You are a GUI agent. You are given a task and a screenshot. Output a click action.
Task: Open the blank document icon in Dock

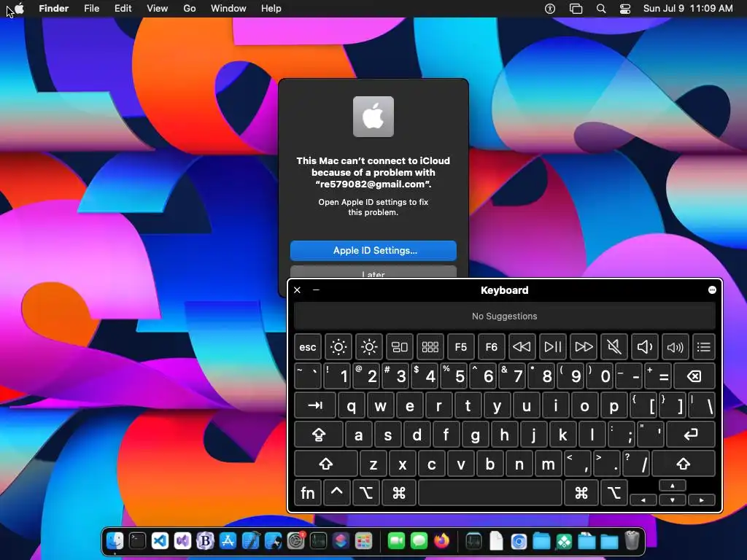coord(496,541)
